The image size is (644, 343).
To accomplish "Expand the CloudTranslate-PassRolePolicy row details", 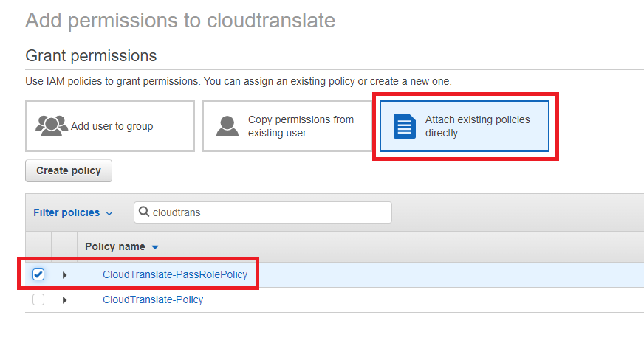I will coord(64,275).
